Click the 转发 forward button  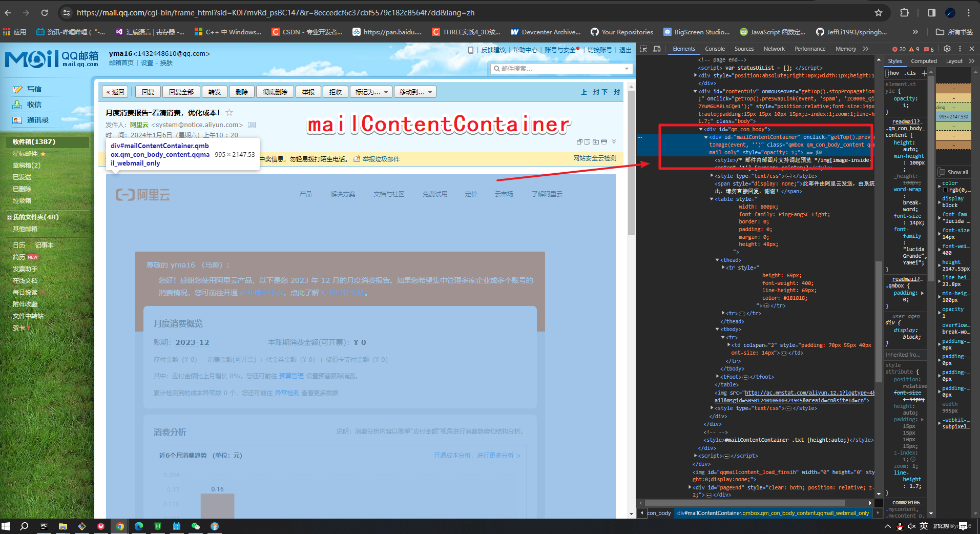(215, 92)
